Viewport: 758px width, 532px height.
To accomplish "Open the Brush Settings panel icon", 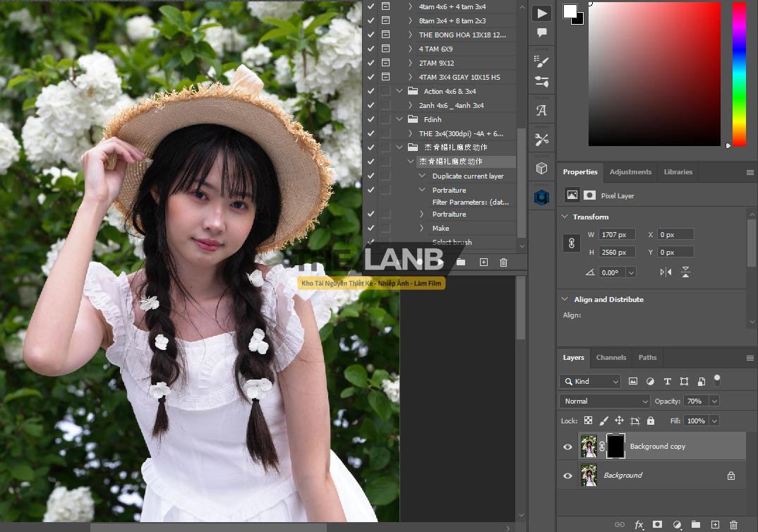I will click(x=541, y=61).
